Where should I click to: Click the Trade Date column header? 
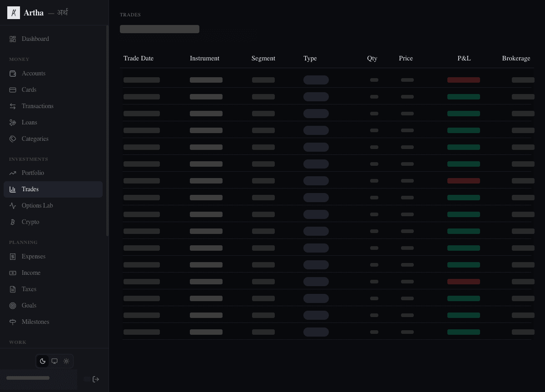(139, 59)
